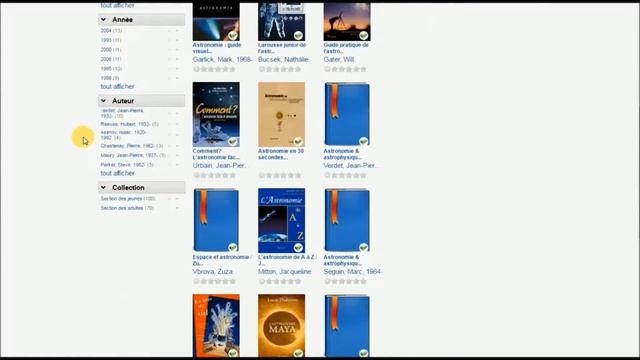Click author Gater, Will
Image resolution: width=640 pixels, height=360 pixels.
pyautogui.click(x=339, y=60)
